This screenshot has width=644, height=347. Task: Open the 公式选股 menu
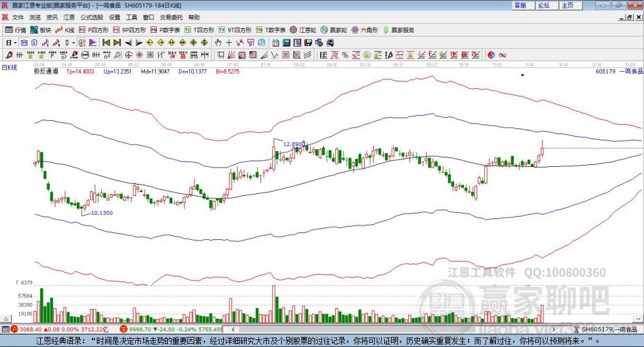pyautogui.click(x=92, y=17)
